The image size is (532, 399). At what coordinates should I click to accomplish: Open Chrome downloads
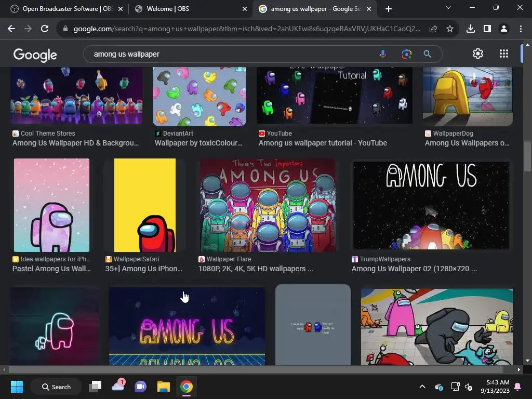471,29
